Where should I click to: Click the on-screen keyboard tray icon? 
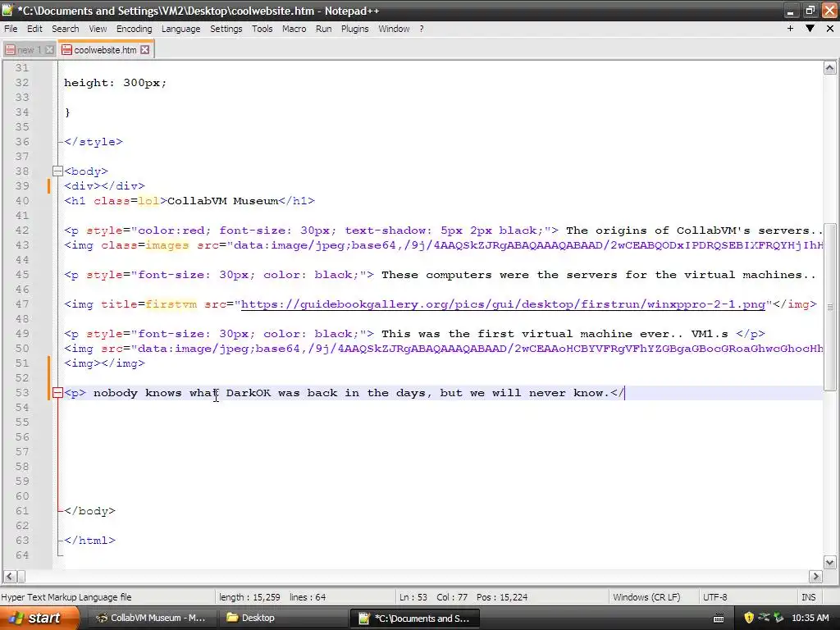[x=719, y=619]
